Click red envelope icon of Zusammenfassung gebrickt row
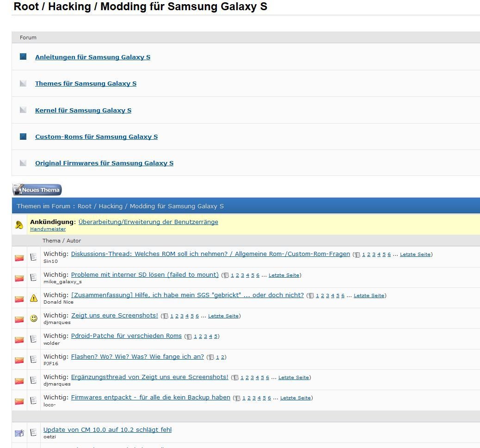Screen dimensions: 480x448 click(x=19, y=299)
